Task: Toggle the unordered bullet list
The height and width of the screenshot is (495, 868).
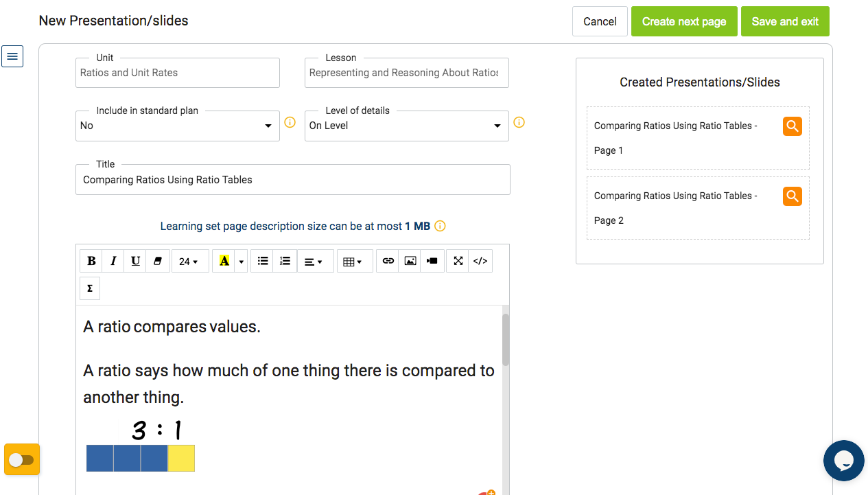Action: pos(263,261)
